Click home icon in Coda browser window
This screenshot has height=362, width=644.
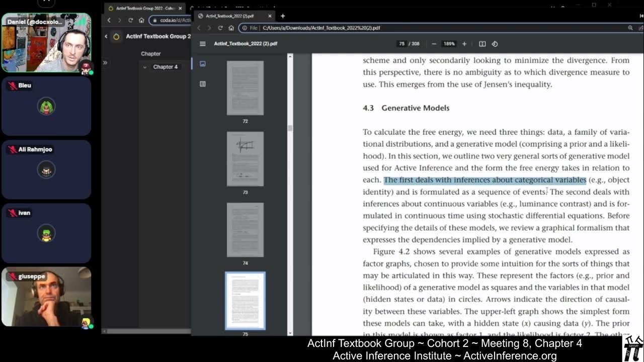tap(141, 20)
